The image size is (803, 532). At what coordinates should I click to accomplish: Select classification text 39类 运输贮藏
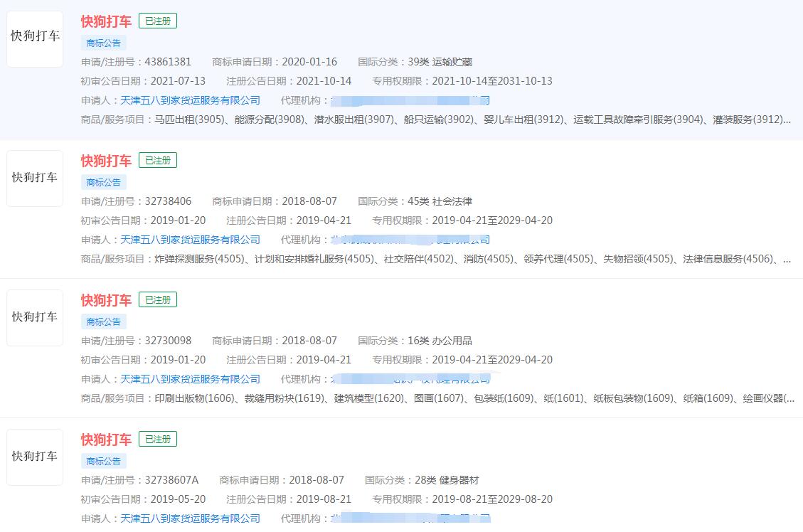point(440,62)
